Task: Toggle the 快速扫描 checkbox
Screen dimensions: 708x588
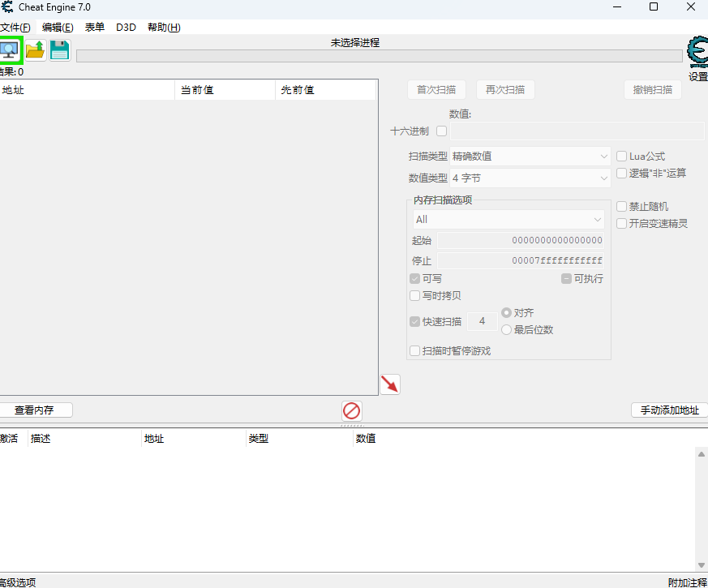Action: point(414,321)
